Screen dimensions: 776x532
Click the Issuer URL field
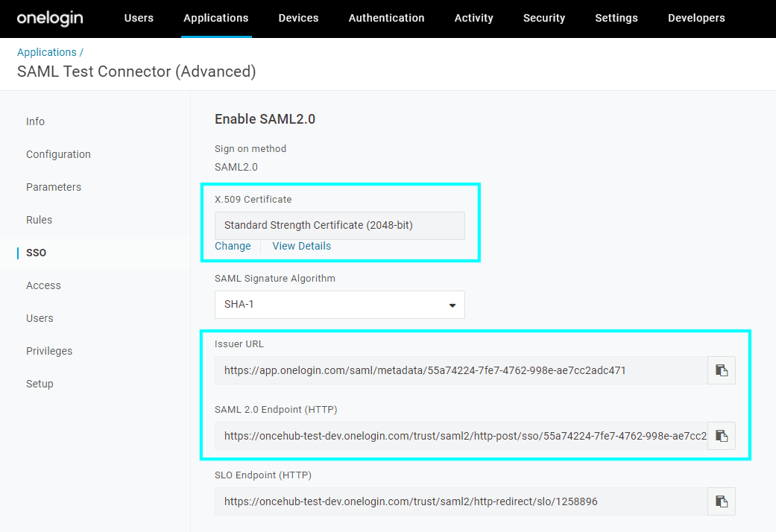pos(461,370)
